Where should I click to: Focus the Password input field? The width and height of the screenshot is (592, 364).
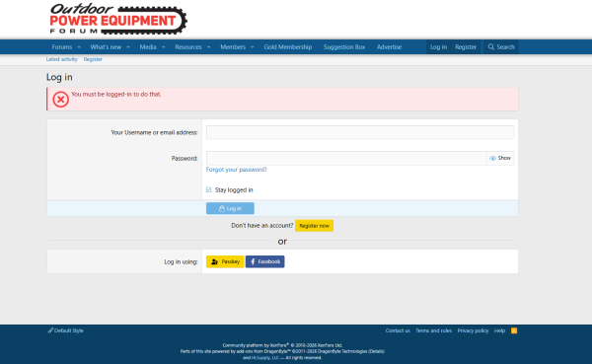pos(346,158)
